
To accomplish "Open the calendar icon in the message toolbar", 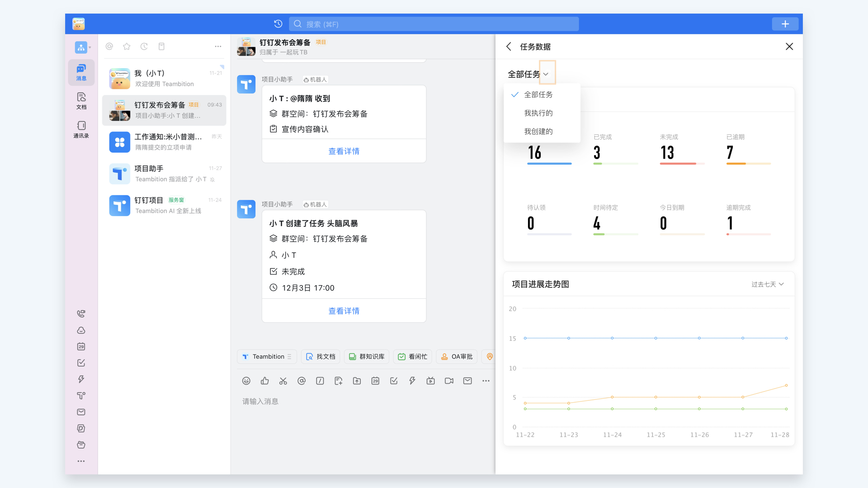I will [x=375, y=380].
